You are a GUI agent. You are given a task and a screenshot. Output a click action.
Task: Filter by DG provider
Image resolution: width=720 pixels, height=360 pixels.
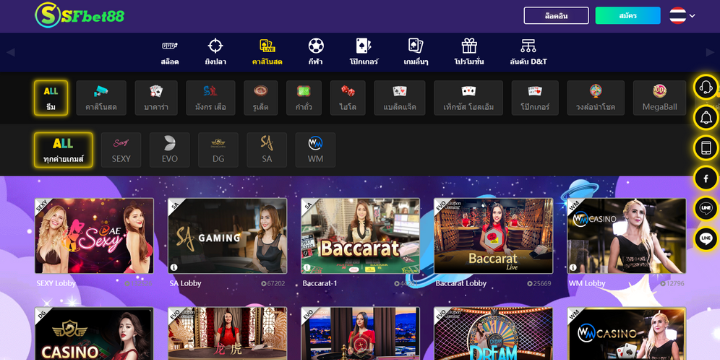218,150
